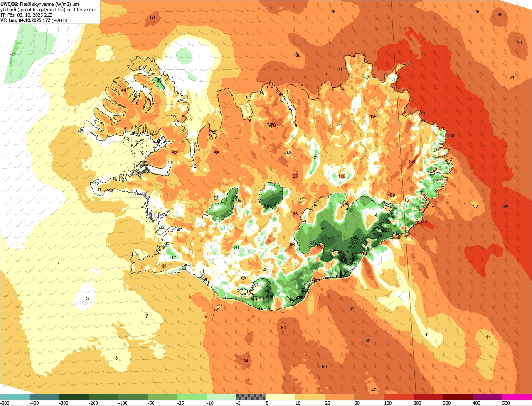
Task: Click the map value "69"
Action: click(x=283, y=328)
